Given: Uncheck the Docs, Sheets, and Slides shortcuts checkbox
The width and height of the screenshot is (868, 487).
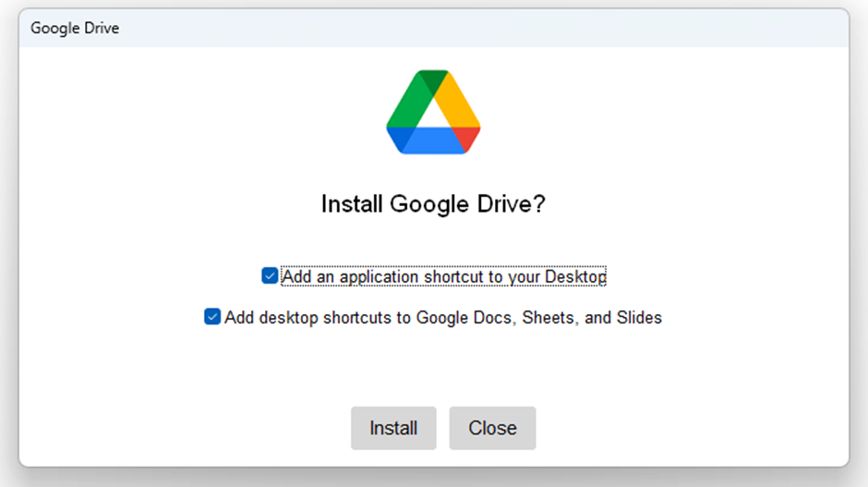Looking at the screenshot, I should (x=212, y=316).
